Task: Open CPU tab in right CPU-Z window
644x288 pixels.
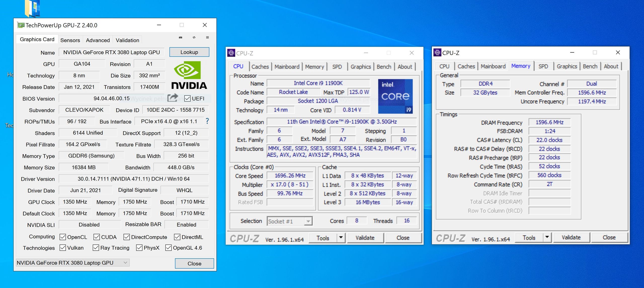Action: pos(444,66)
